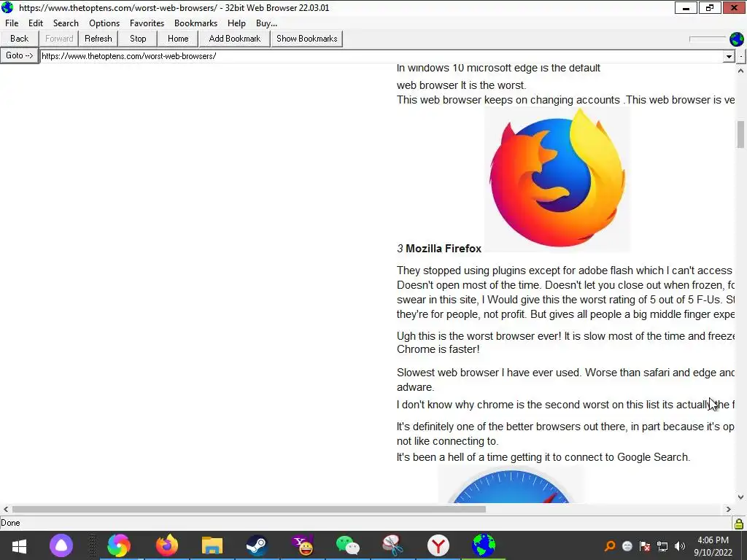Image resolution: width=747 pixels, height=560 pixels.
Task: Click the line mentioning Google Search
Action: tap(543, 457)
